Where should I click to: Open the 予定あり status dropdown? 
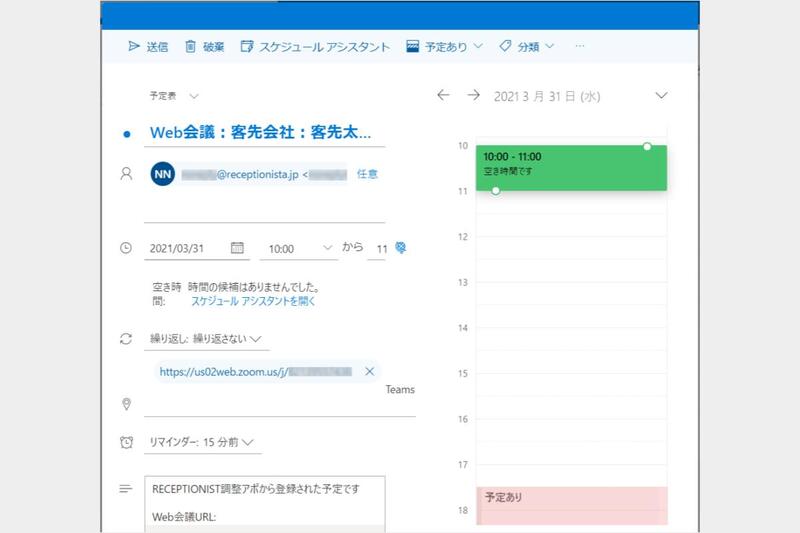click(444, 46)
